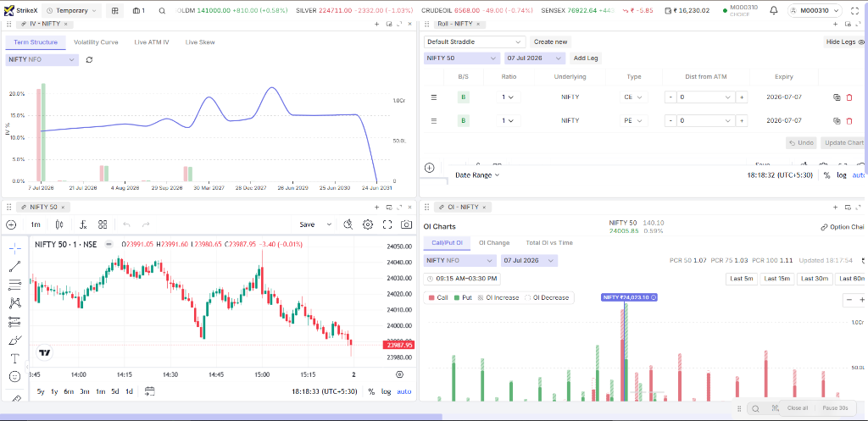Image resolution: width=868 pixels, height=421 pixels.
Task: Select the trend line drawing tool
Action: point(15,267)
